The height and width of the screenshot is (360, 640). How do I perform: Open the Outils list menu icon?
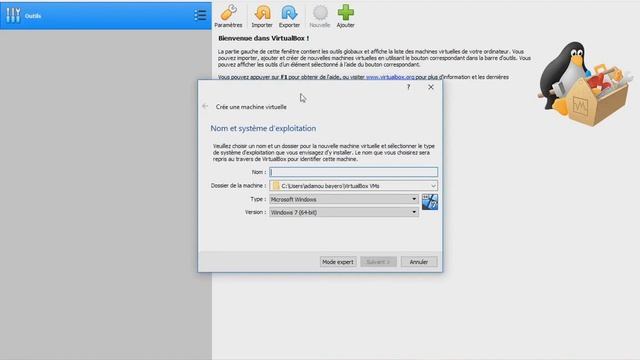(x=200, y=16)
